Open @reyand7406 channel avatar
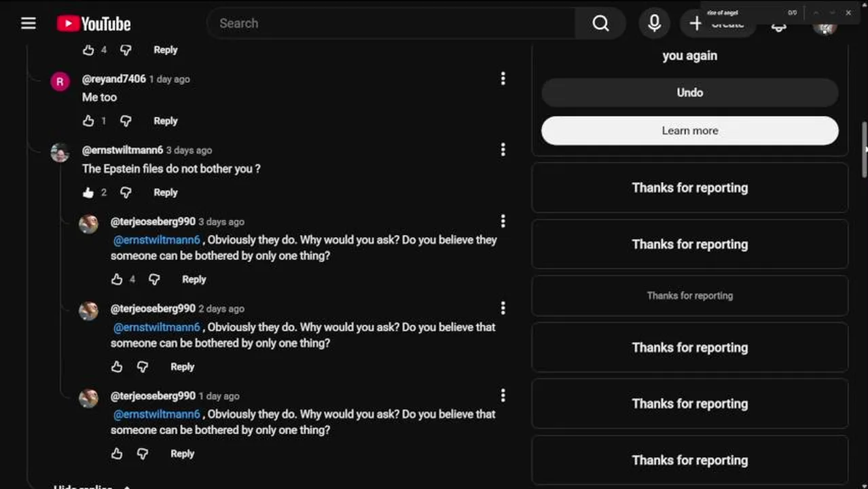868x489 pixels. (60, 82)
